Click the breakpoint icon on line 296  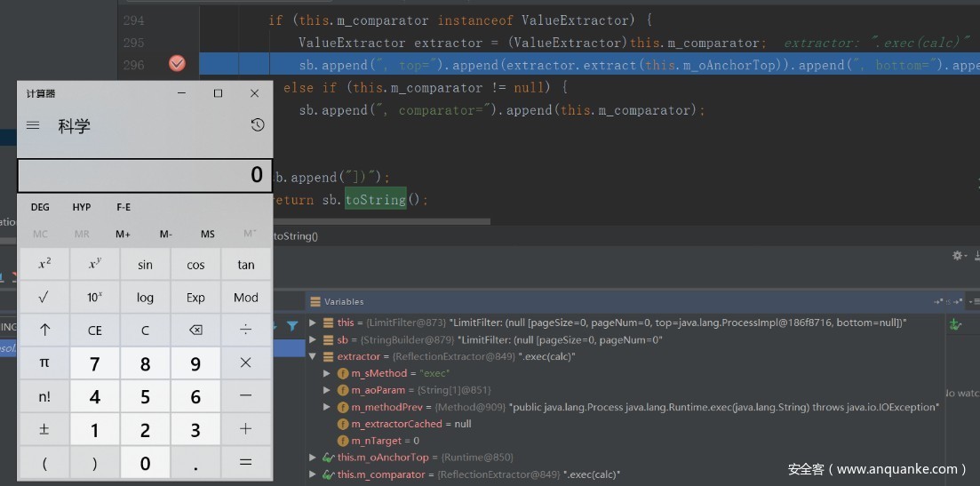[x=177, y=64]
